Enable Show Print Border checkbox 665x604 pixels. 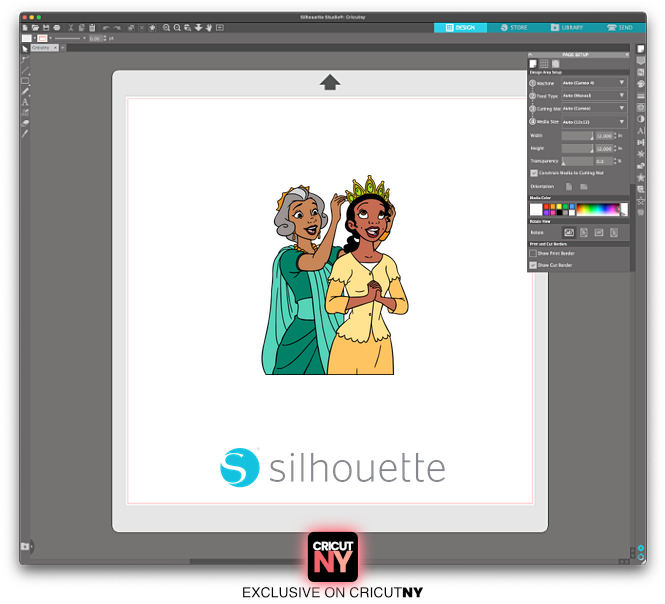point(533,253)
